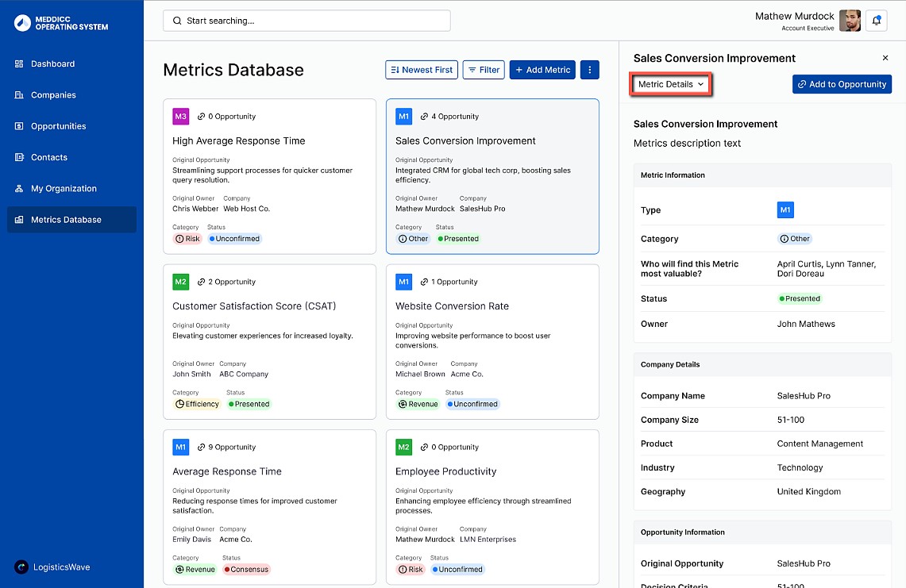Screen dimensions: 906x588
Task: Click the notification bell icon
Action: point(877,21)
